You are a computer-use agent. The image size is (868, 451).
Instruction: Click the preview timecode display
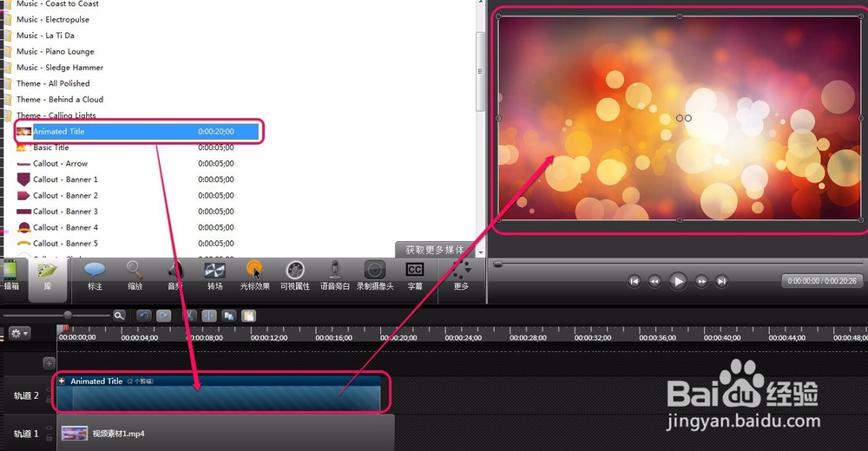(822, 281)
